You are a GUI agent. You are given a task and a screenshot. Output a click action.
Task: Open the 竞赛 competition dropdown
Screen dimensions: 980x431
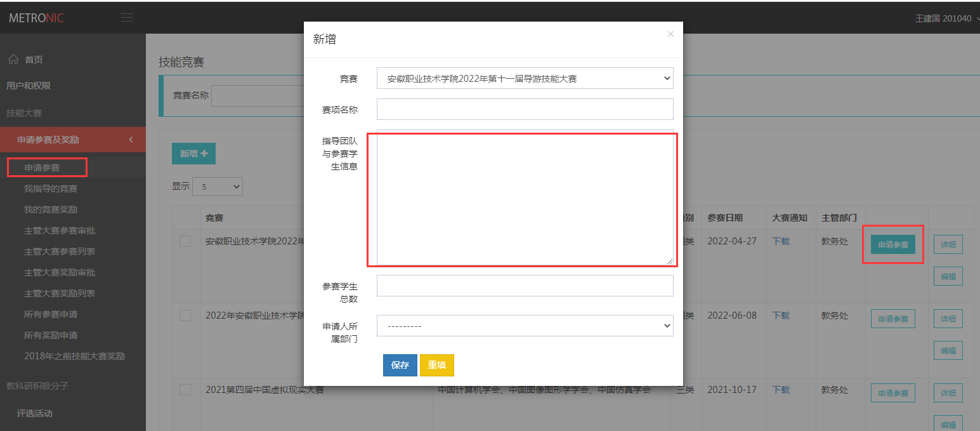[525, 79]
